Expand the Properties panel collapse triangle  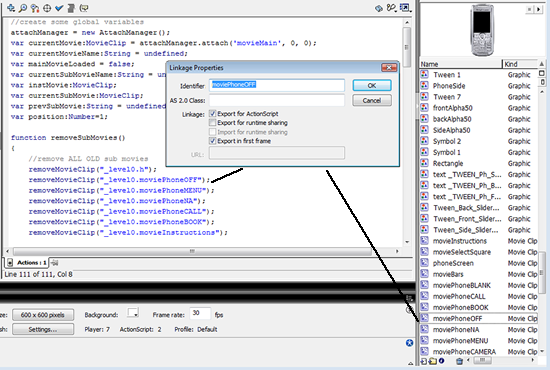[x=410, y=363]
